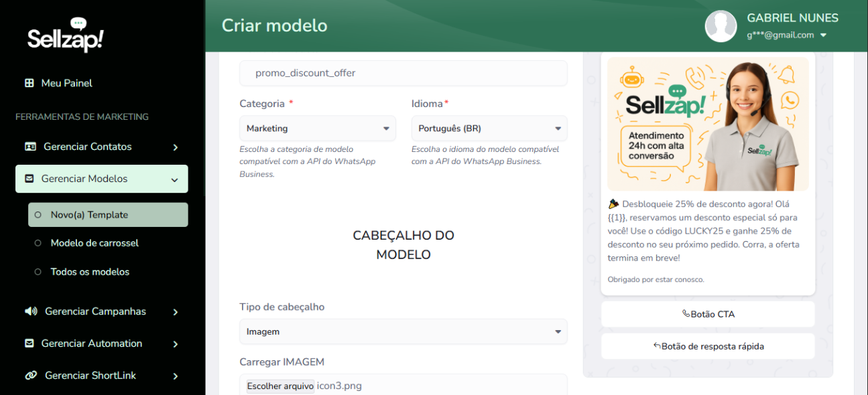Click the Gerenciar Campanhas megaphone icon
Image resolution: width=868 pixels, height=395 pixels.
(x=31, y=311)
